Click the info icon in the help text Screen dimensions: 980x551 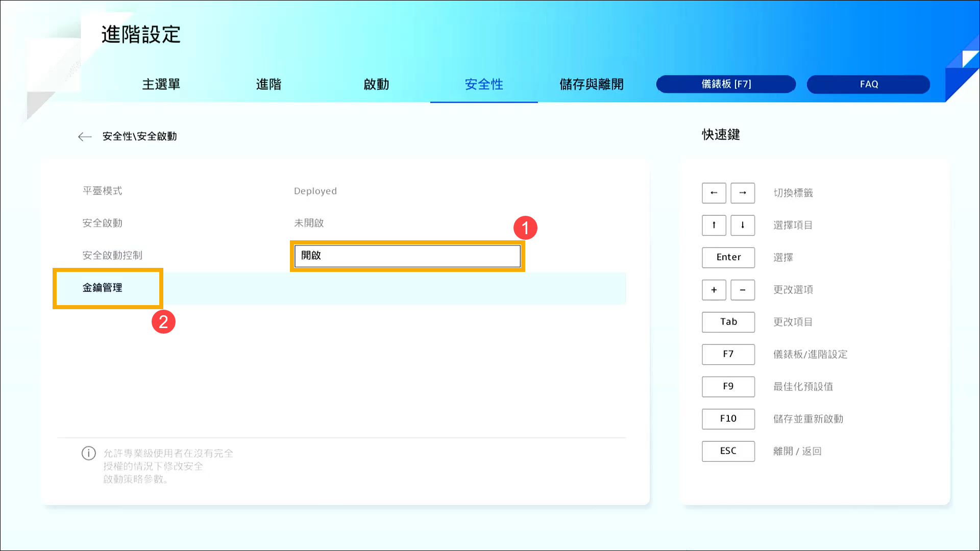[x=89, y=453]
